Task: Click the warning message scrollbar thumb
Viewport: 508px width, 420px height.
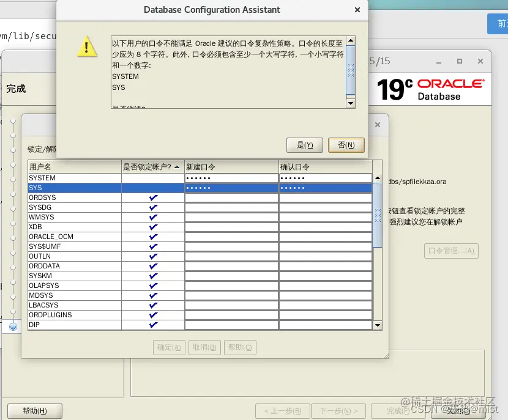Action: click(351, 70)
